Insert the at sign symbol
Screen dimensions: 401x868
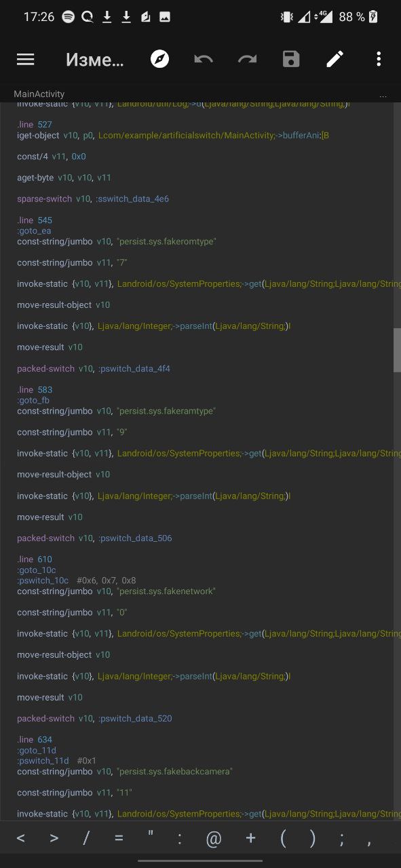214,840
